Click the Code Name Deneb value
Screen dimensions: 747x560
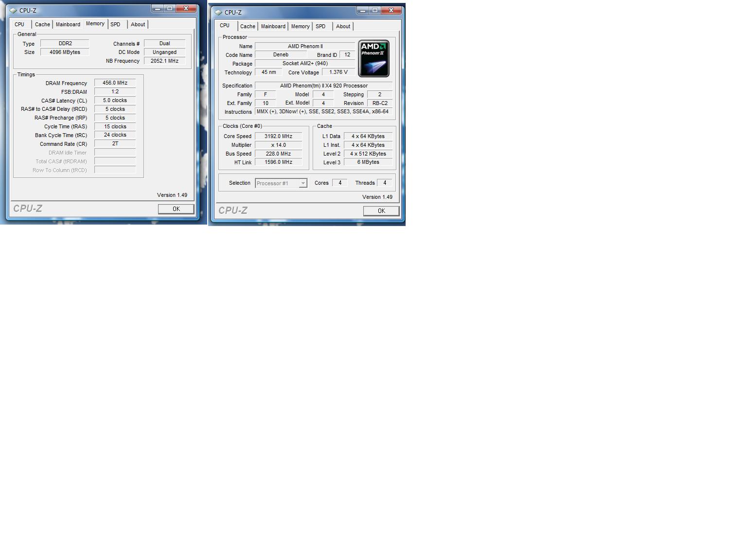[281, 54]
